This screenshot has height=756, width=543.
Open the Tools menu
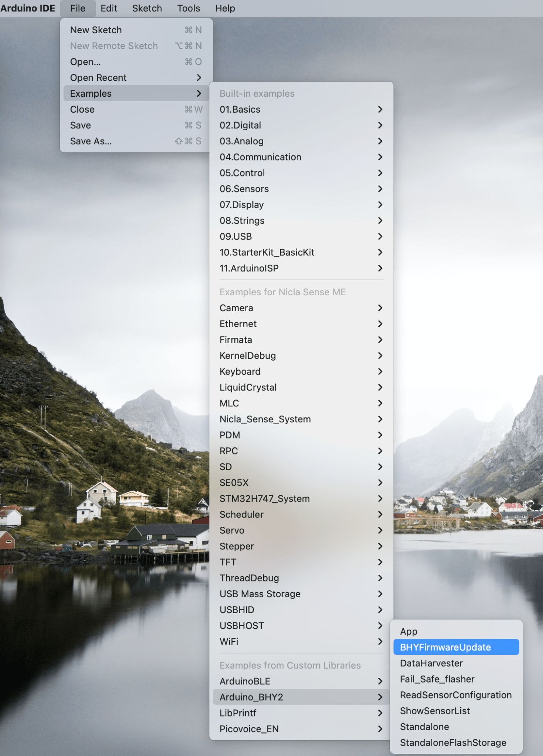pos(189,8)
